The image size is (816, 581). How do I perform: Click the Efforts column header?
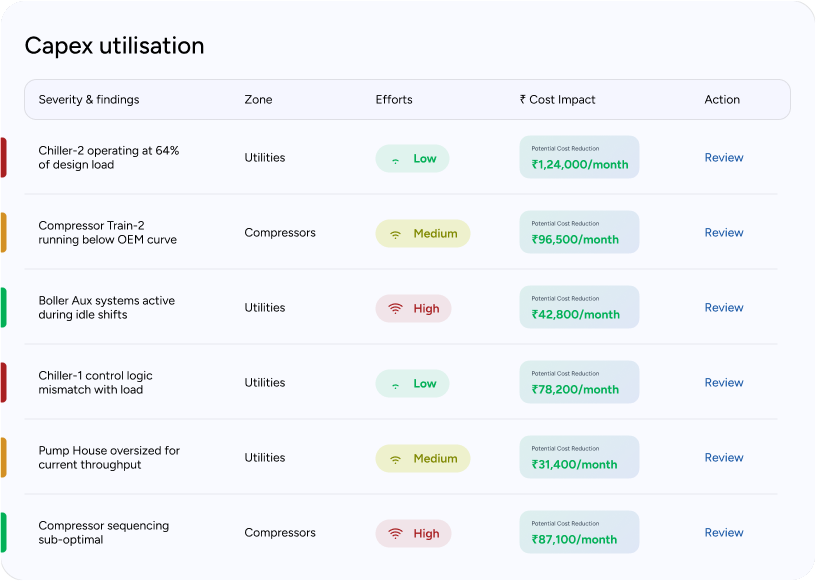394,100
